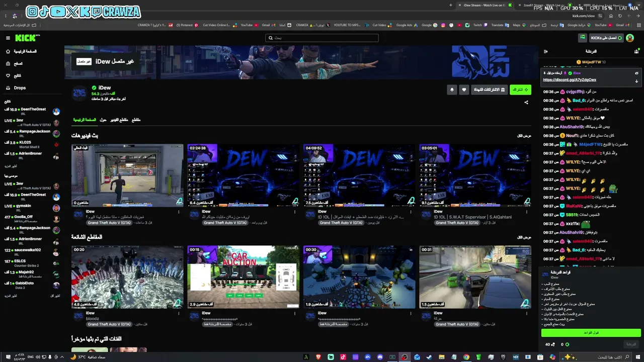Click Show more under following list
The width and height of the screenshot is (644, 362).
11,166
